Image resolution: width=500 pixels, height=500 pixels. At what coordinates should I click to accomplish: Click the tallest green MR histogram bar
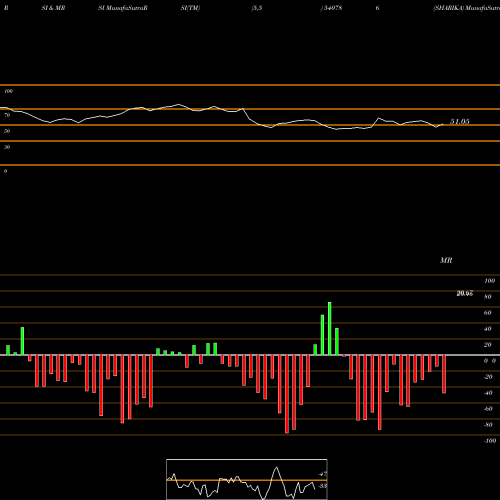tap(330, 328)
